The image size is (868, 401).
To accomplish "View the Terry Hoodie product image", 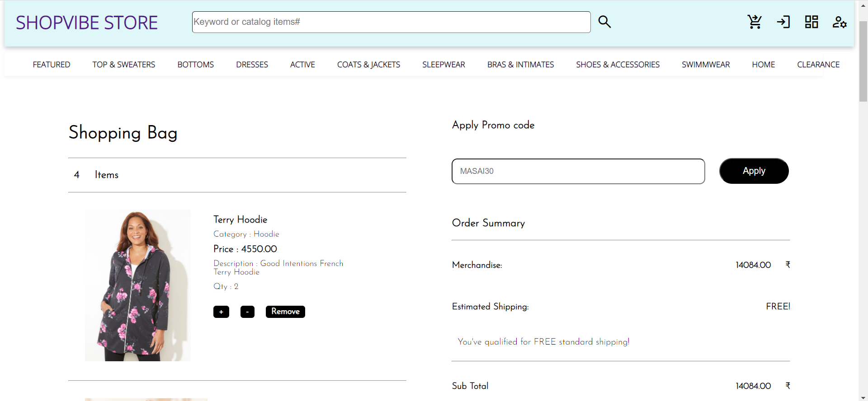I will tap(138, 285).
